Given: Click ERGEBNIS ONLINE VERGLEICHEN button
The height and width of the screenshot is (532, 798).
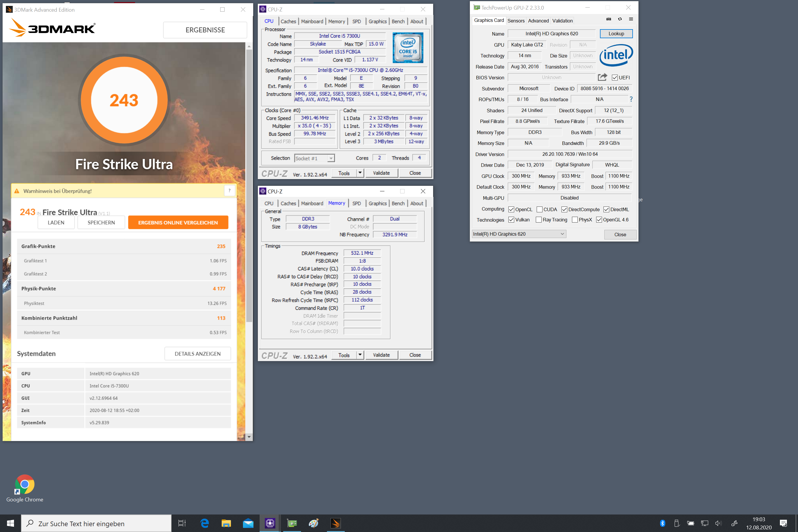Looking at the screenshot, I should (x=178, y=223).
